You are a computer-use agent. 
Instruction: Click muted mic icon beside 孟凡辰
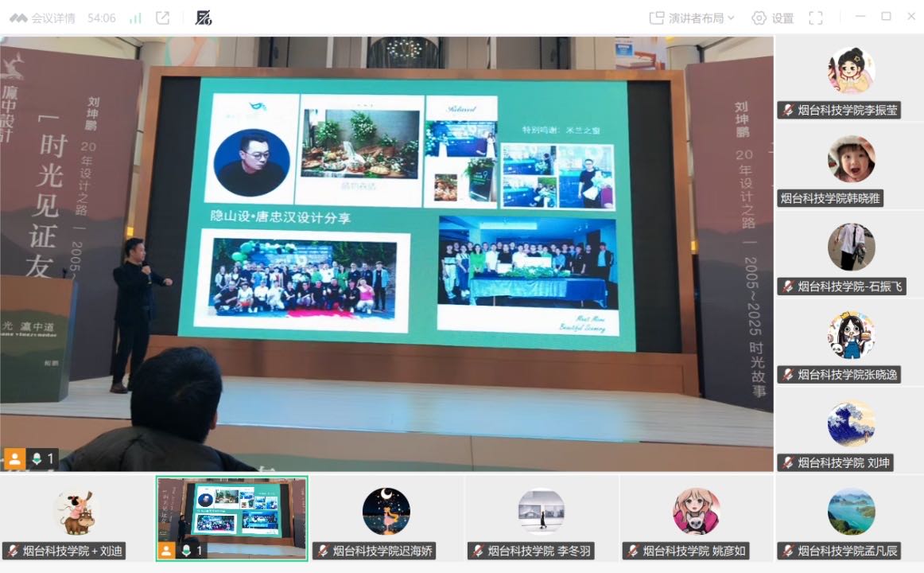pyautogui.click(x=788, y=552)
